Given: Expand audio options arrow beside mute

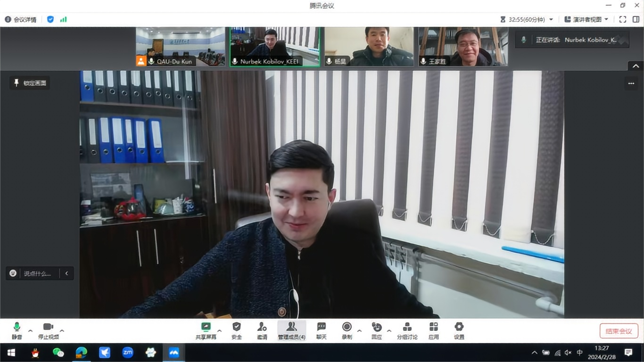Looking at the screenshot, I should [x=31, y=330].
